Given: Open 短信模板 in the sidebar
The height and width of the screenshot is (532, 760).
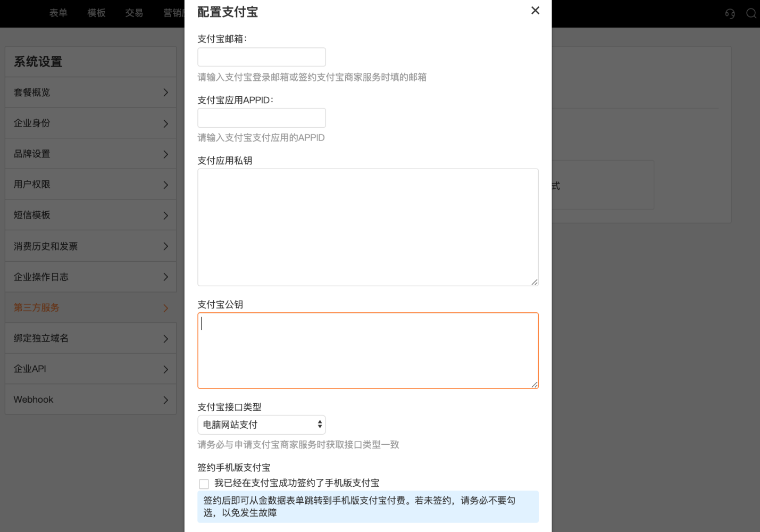Looking at the screenshot, I should tap(90, 215).
